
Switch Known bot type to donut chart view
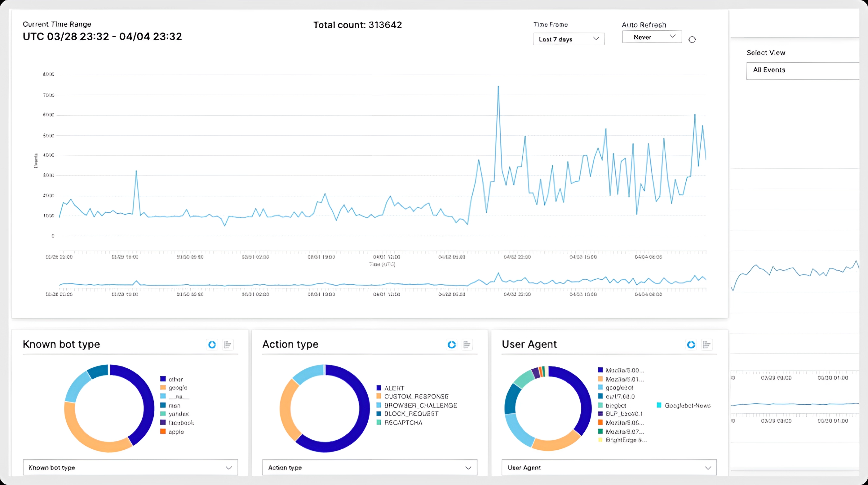tap(212, 345)
